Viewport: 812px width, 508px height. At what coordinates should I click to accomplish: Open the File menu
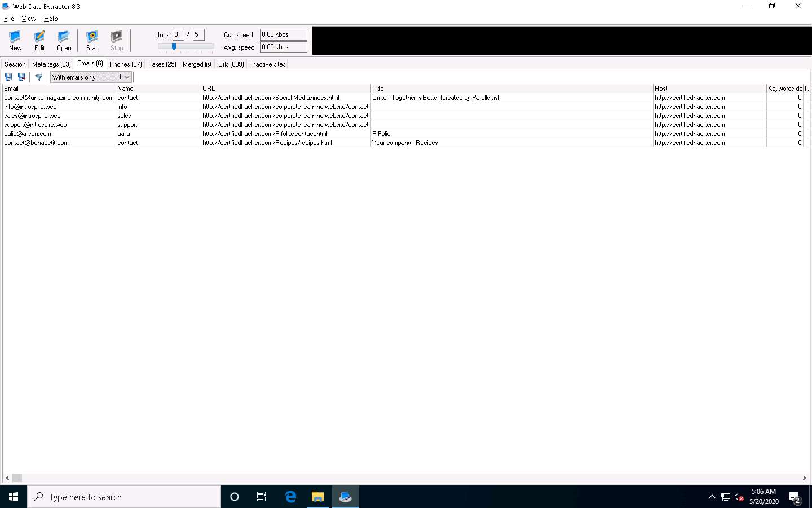(x=9, y=19)
